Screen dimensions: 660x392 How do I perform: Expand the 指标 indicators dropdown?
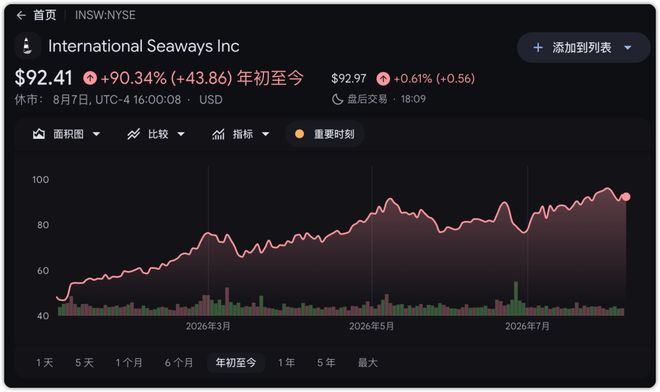266,134
